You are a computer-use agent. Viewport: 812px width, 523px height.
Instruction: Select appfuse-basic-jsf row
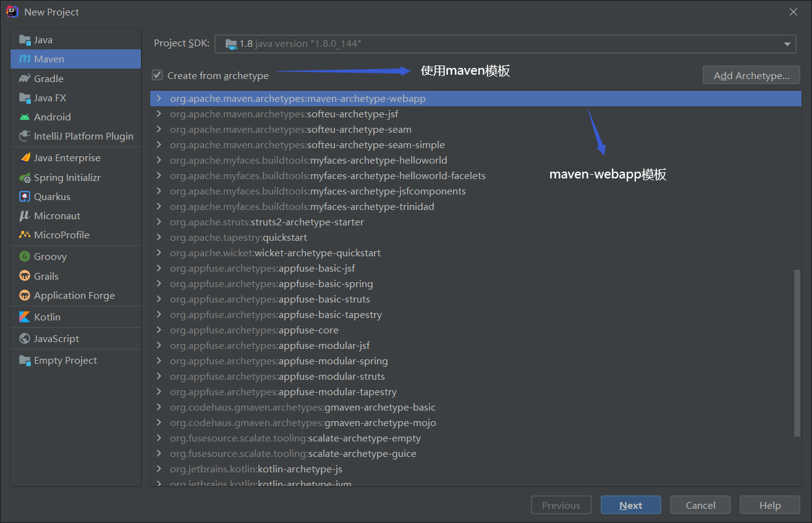coord(476,268)
